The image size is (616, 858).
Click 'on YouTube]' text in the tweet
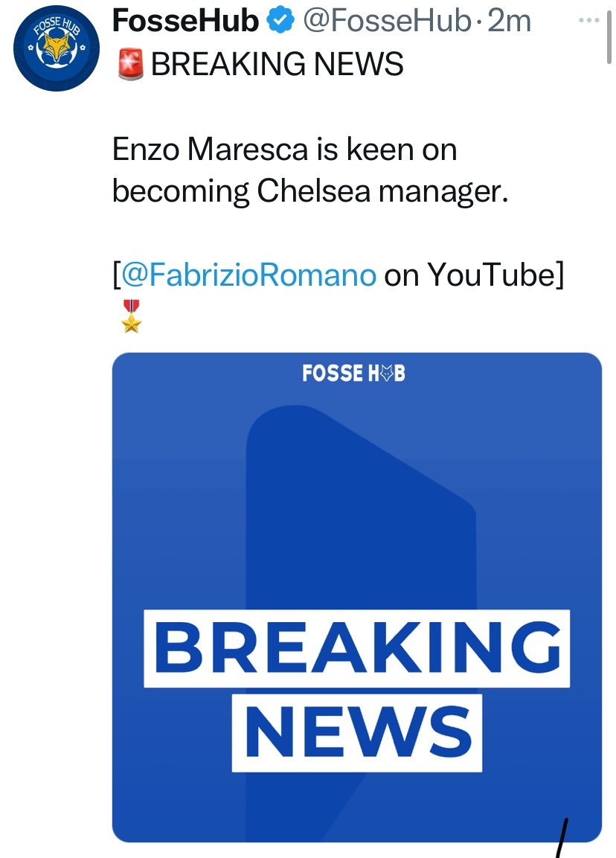coord(474,274)
